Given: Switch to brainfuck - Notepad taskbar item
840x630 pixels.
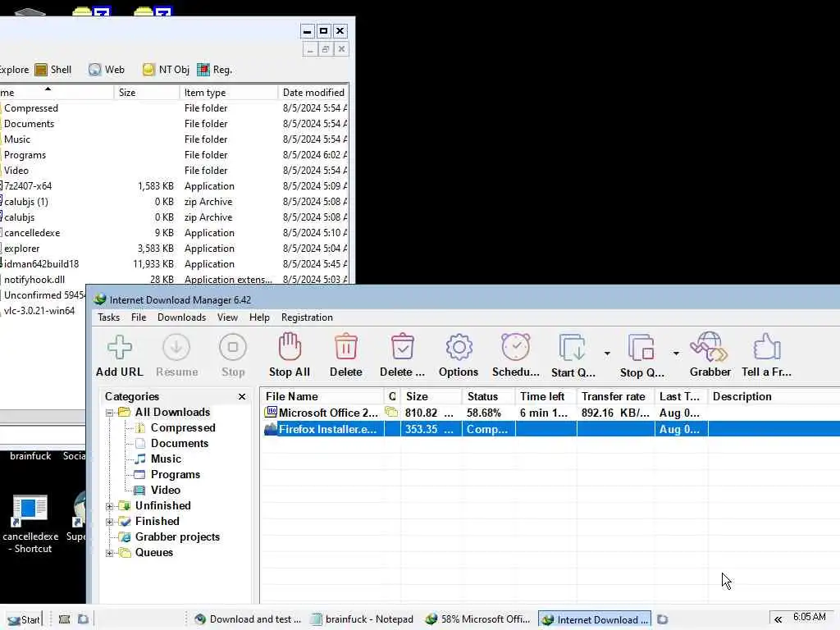Looking at the screenshot, I should pyautogui.click(x=363, y=619).
